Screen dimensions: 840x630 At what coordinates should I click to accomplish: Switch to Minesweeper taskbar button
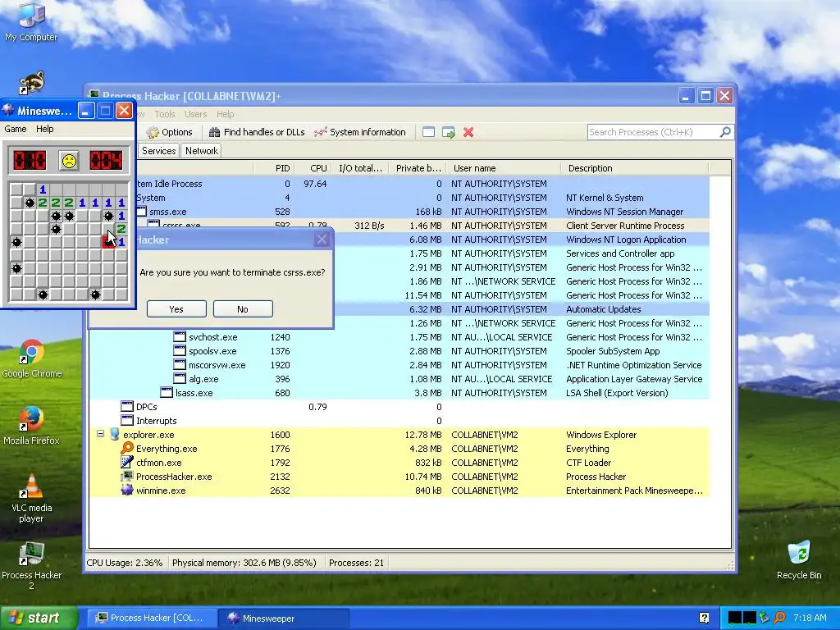point(283,618)
